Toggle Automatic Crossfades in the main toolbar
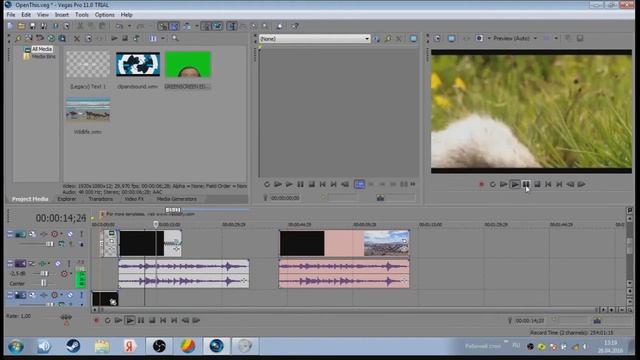The image size is (640, 360). 174,26
